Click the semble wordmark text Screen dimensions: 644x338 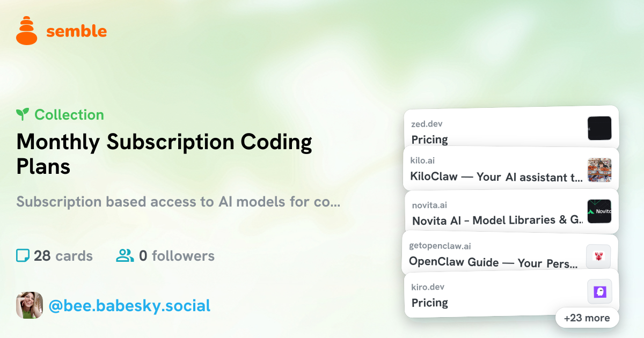point(77,31)
